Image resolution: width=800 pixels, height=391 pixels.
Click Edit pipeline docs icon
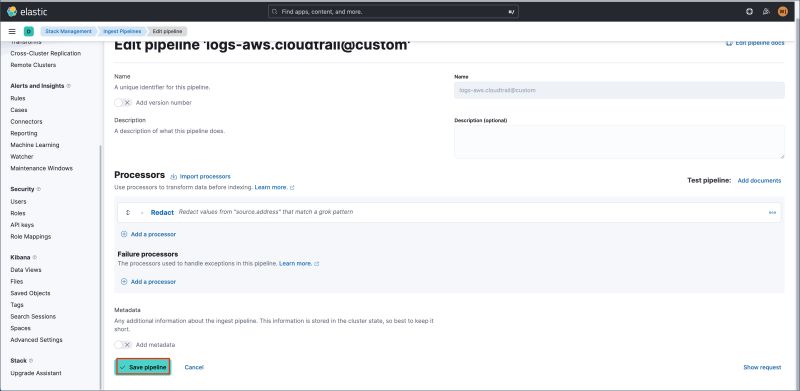(729, 43)
